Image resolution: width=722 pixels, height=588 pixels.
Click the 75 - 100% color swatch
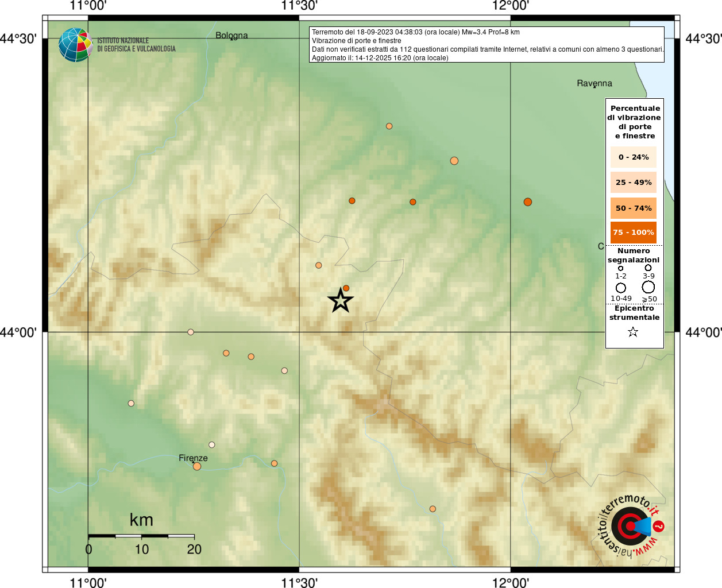(x=633, y=233)
